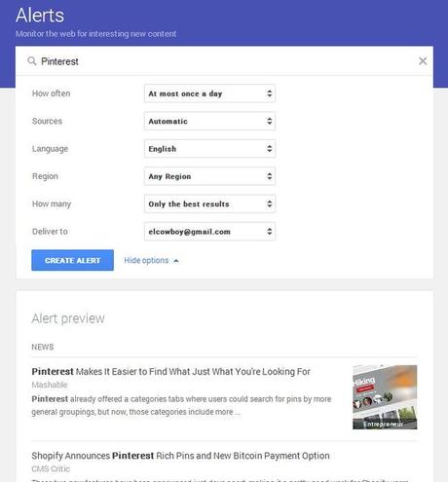
Task: Click the Region label
Action: (x=45, y=176)
